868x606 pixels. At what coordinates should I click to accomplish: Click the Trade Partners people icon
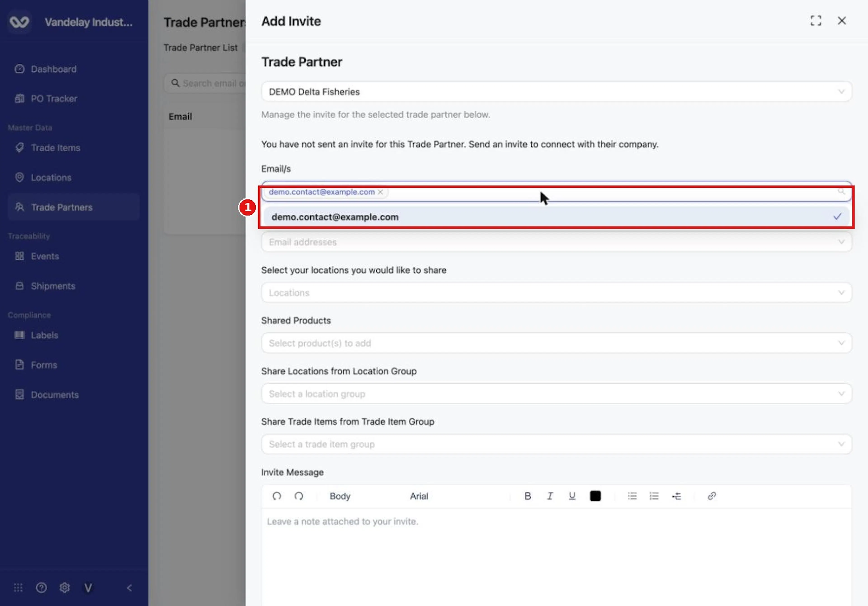[x=19, y=207]
